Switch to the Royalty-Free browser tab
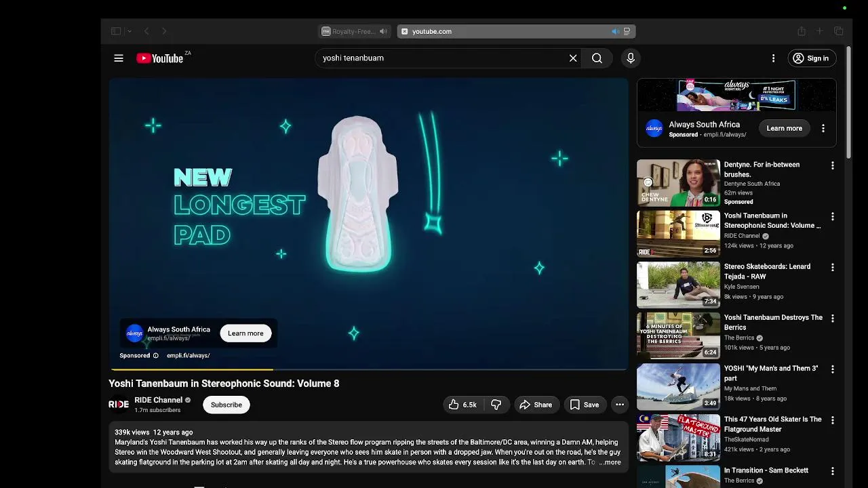Viewport: 868px width, 488px height. (355, 31)
